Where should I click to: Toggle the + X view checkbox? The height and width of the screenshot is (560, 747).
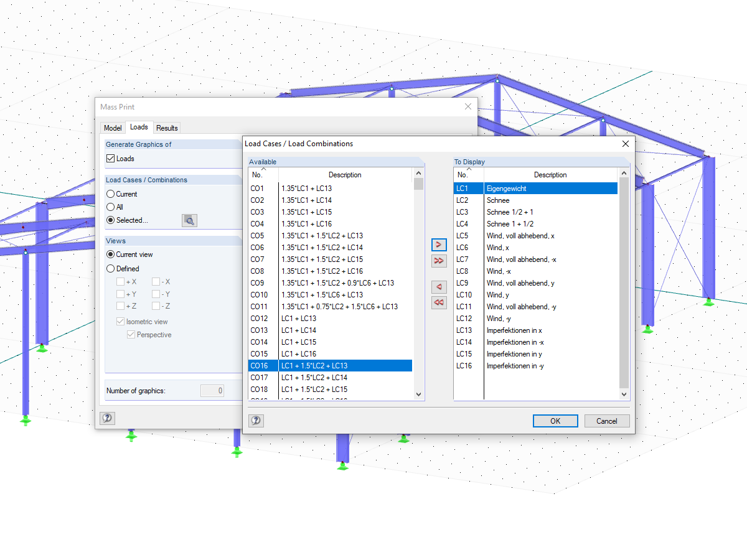(120, 282)
